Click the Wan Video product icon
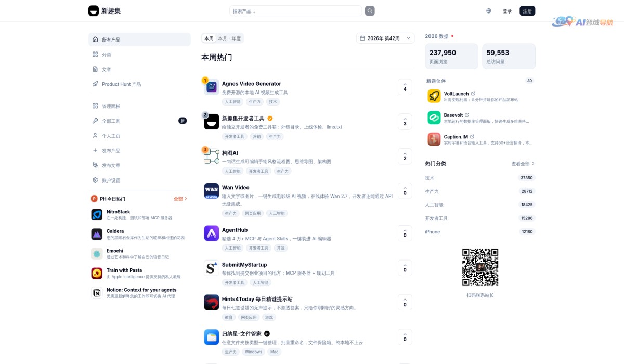Viewport: 624px width, 364px height. [x=212, y=191]
